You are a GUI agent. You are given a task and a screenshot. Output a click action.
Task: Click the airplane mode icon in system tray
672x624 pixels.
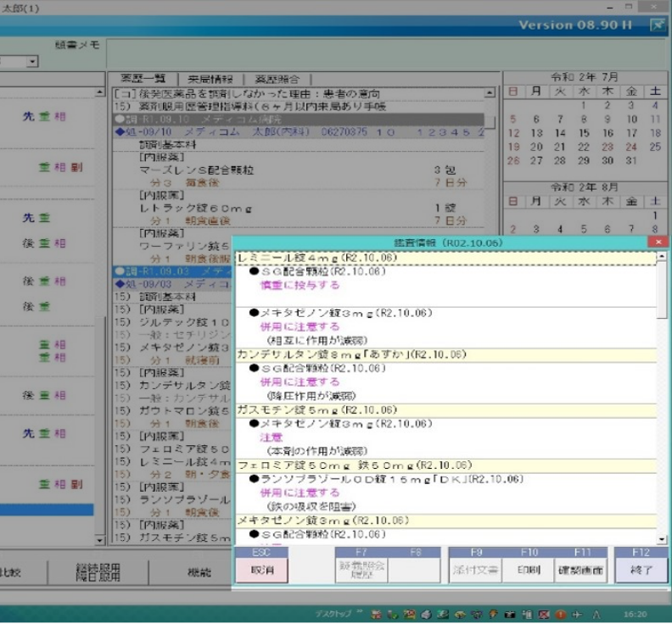tap(577, 614)
